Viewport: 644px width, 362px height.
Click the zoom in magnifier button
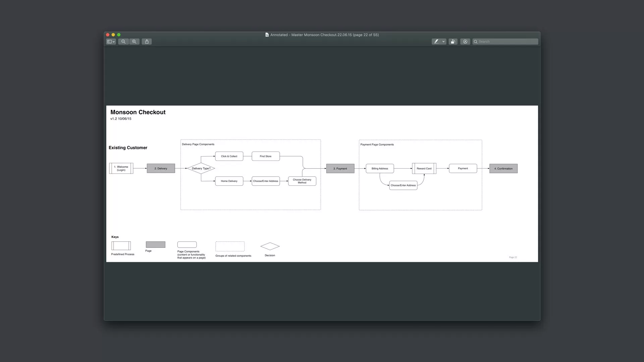[x=134, y=42]
